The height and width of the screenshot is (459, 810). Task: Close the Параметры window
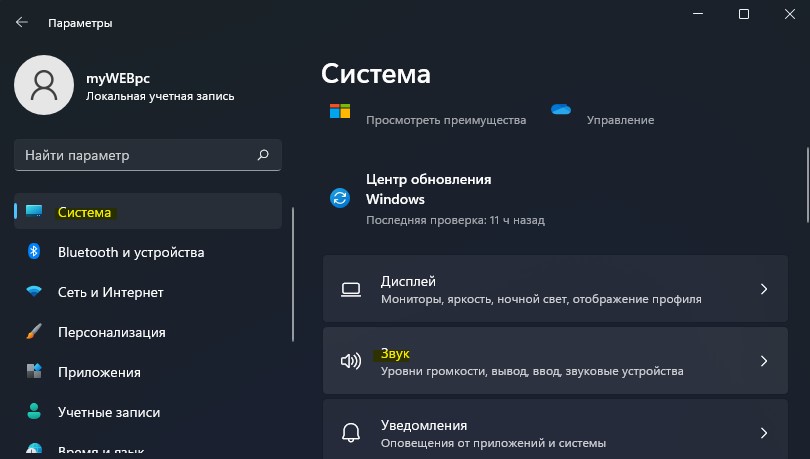tap(790, 14)
